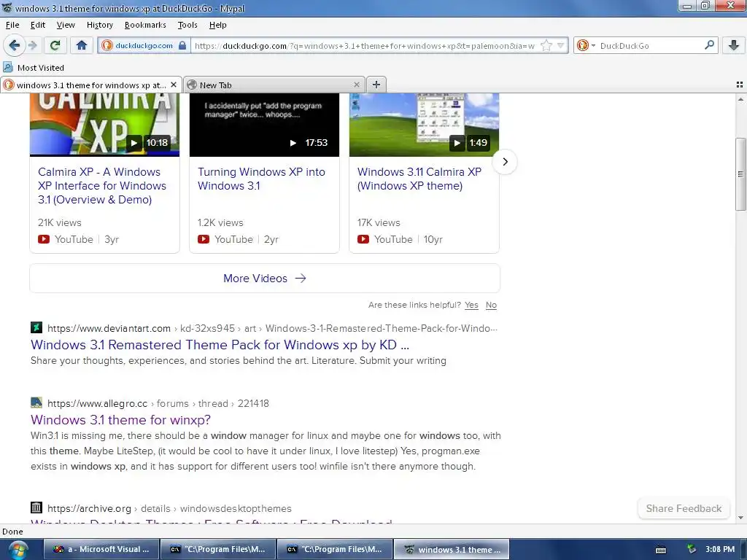Click the vertical scrollbar thumb
This screenshot has width=747, height=560.
coord(740,174)
